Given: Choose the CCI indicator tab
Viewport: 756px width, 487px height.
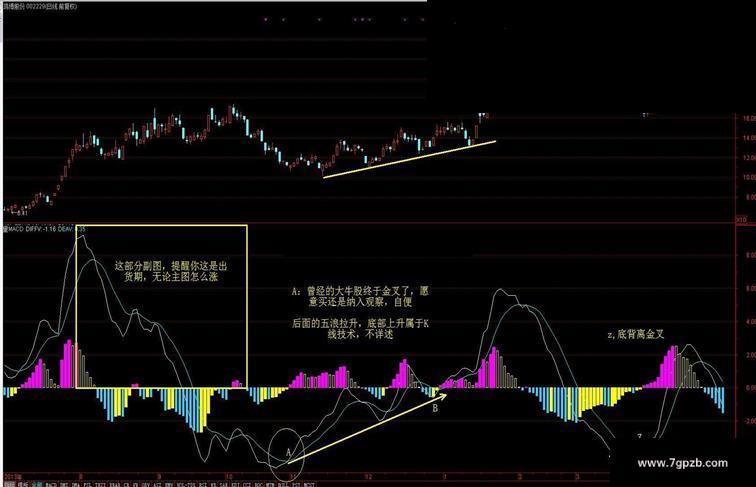Looking at the screenshot, I should click(x=246, y=484).
